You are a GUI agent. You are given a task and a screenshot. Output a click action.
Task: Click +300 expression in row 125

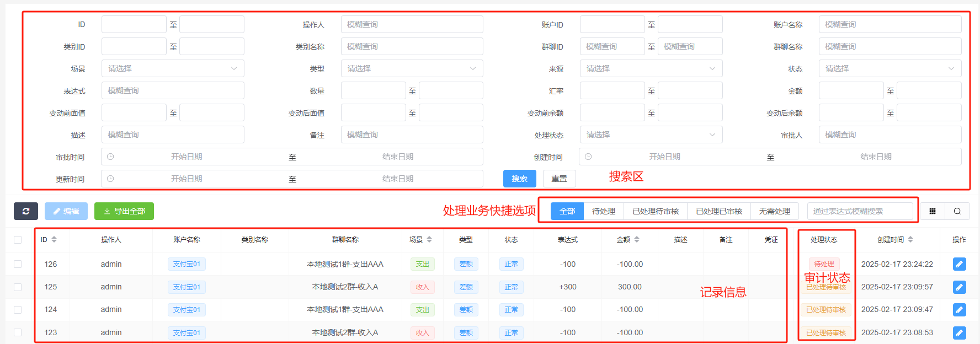pyautogui.click(x=568, y=287)
